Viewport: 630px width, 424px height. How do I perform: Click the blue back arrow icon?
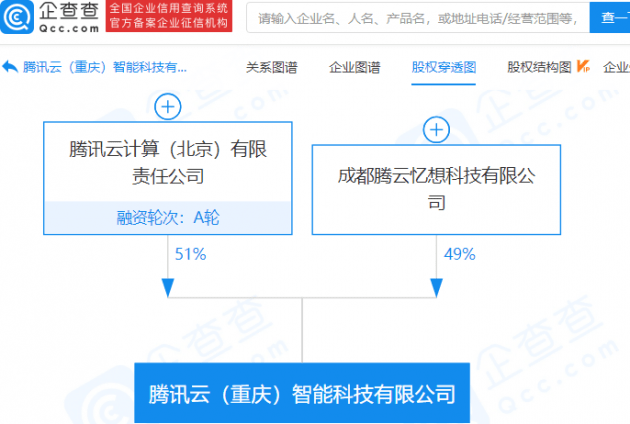coord(10,68)
